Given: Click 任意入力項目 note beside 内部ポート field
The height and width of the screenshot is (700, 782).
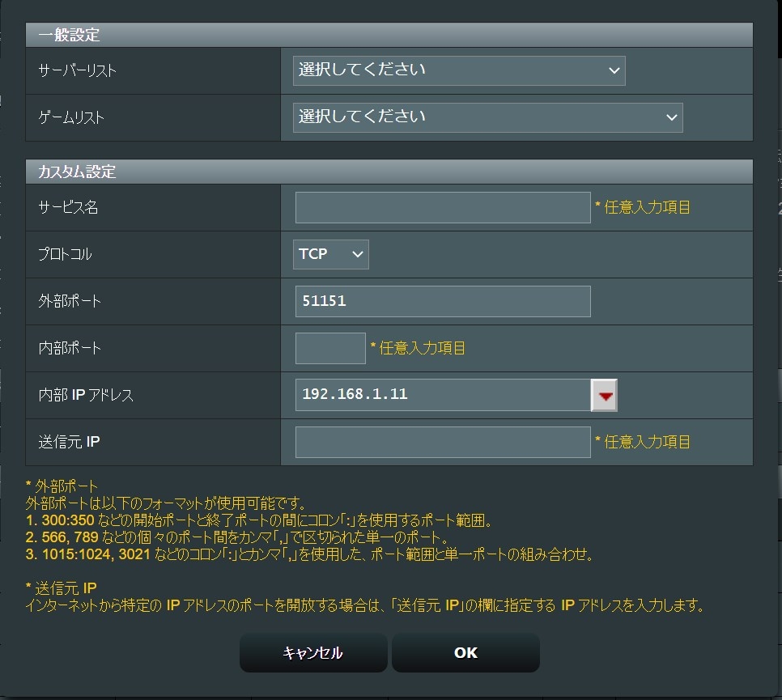Looking at the screenshot, I should (418, 348).
